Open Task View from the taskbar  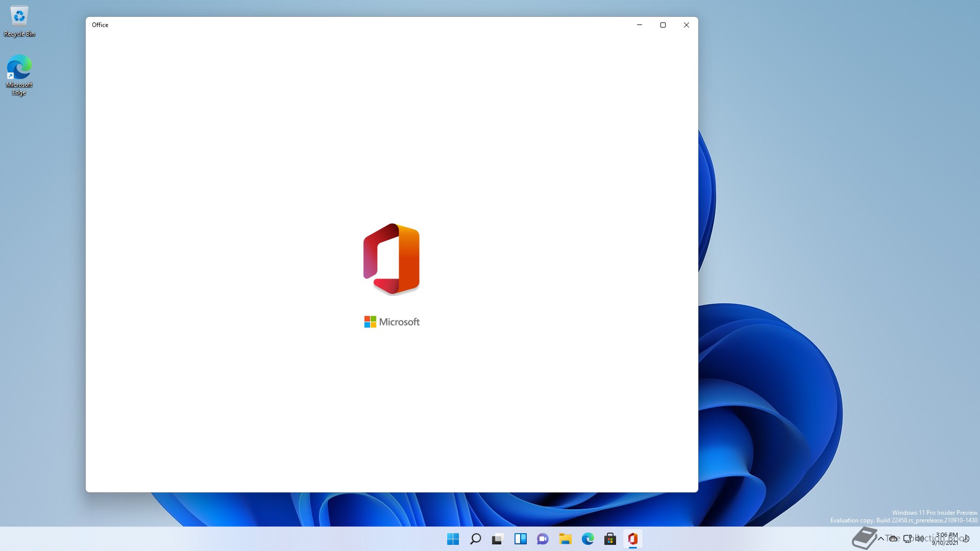tap(498, 539)
